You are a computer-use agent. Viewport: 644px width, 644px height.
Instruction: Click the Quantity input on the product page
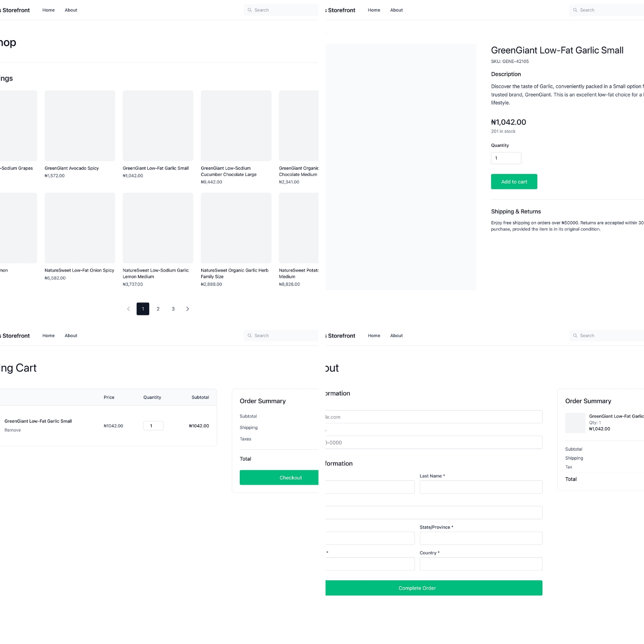click(x=506, y=158)
